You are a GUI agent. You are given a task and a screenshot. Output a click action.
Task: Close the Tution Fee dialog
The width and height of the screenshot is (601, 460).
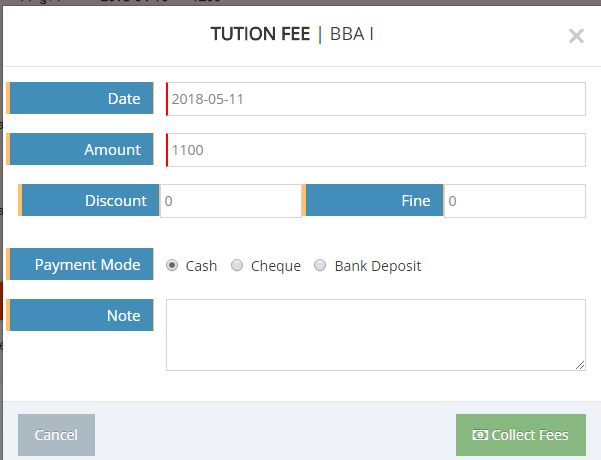coord(576,36)
